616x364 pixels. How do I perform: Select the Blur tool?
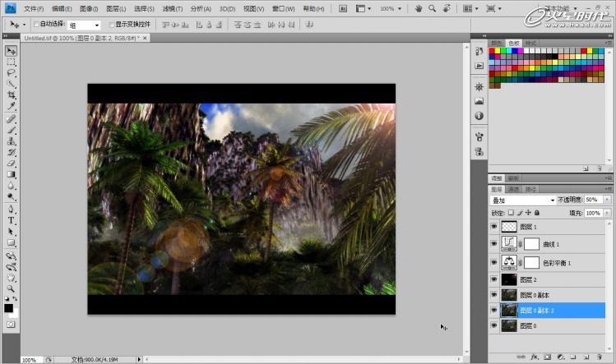pos(11,186)
